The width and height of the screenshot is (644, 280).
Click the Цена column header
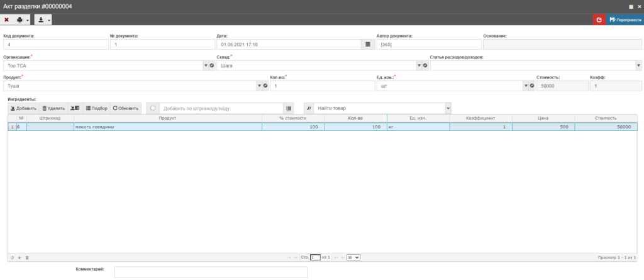click(x=543, y=118)
